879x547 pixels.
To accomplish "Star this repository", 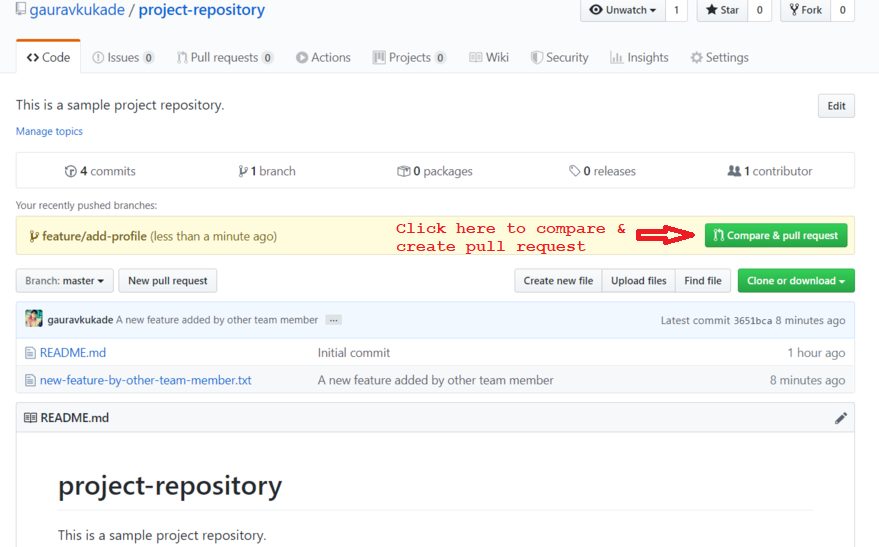I will 722,10.
